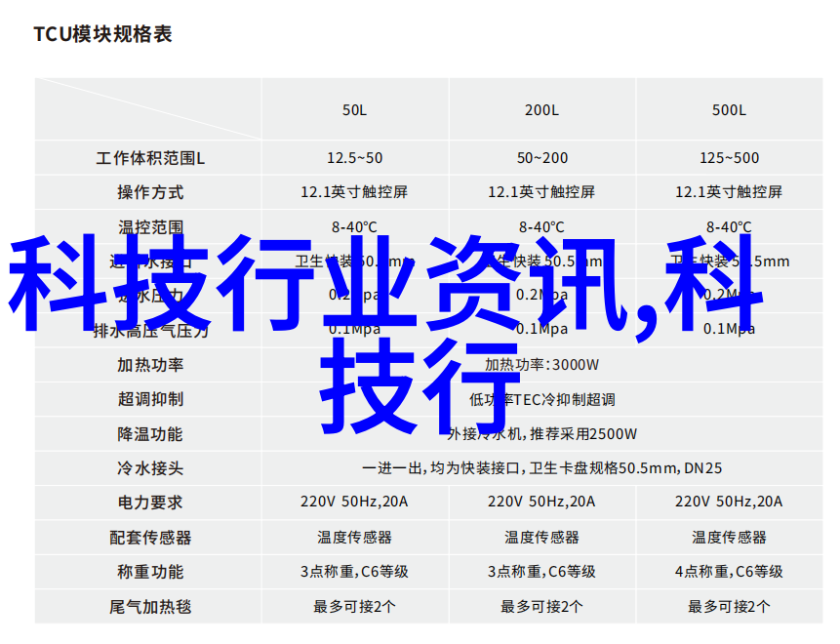The width and height of the screenshot is (840, 644).
Task: Click the row label "降温功能"
Action: 150,434
